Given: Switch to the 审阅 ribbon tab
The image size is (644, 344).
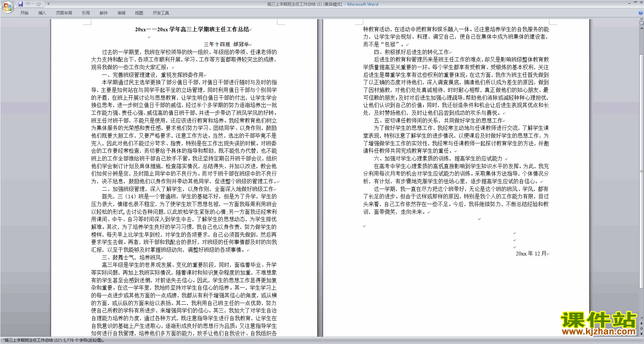Looking at the screenshot, I should (121, 13).
